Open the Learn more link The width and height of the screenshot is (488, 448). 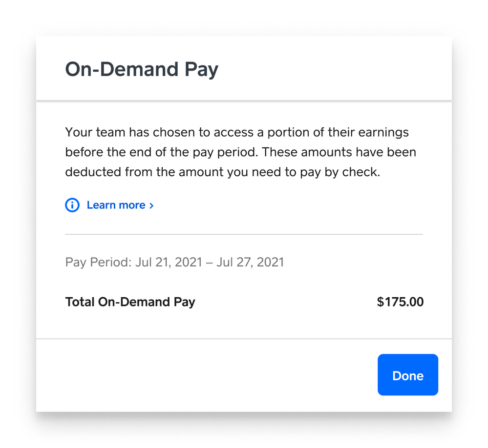(116, 205)
